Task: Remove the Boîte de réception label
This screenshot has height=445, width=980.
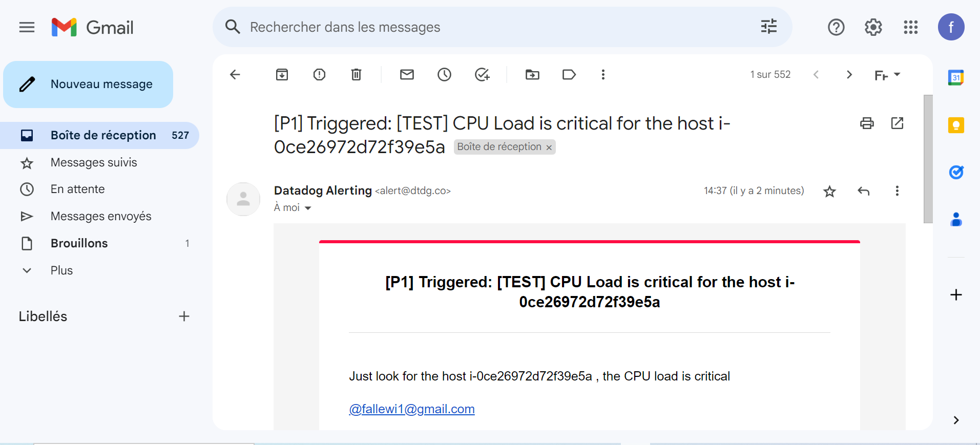Action: pos(549,147)
